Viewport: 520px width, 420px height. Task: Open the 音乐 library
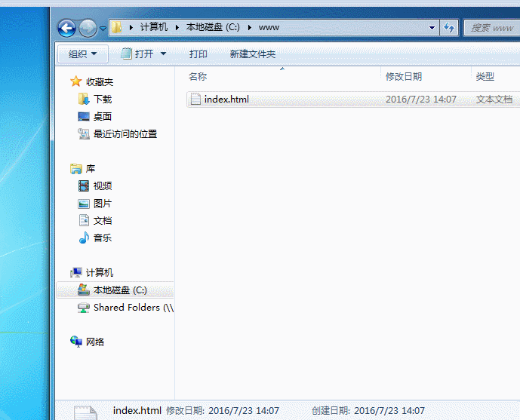pyautogui.click(x=103, y=238)
